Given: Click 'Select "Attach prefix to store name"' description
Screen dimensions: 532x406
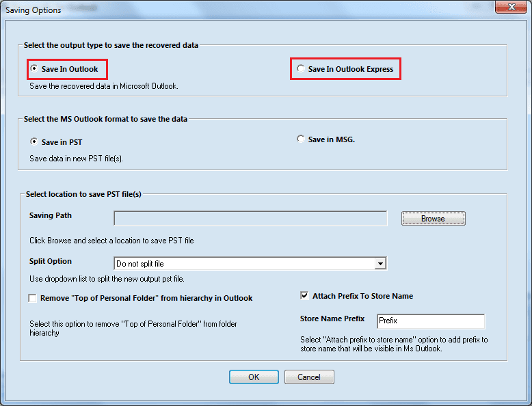Looking at the screenshot, I should click(394, 344).
